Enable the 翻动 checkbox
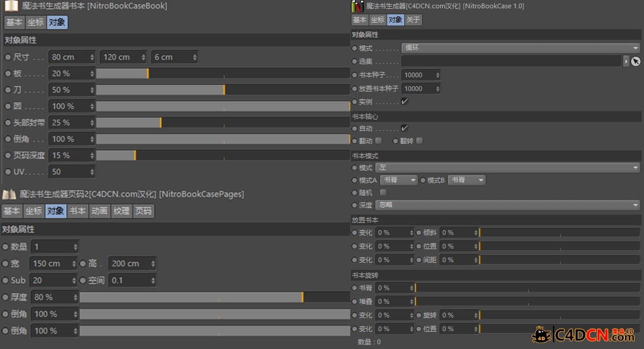The image size is (644, 349). [x=379, y=141]
